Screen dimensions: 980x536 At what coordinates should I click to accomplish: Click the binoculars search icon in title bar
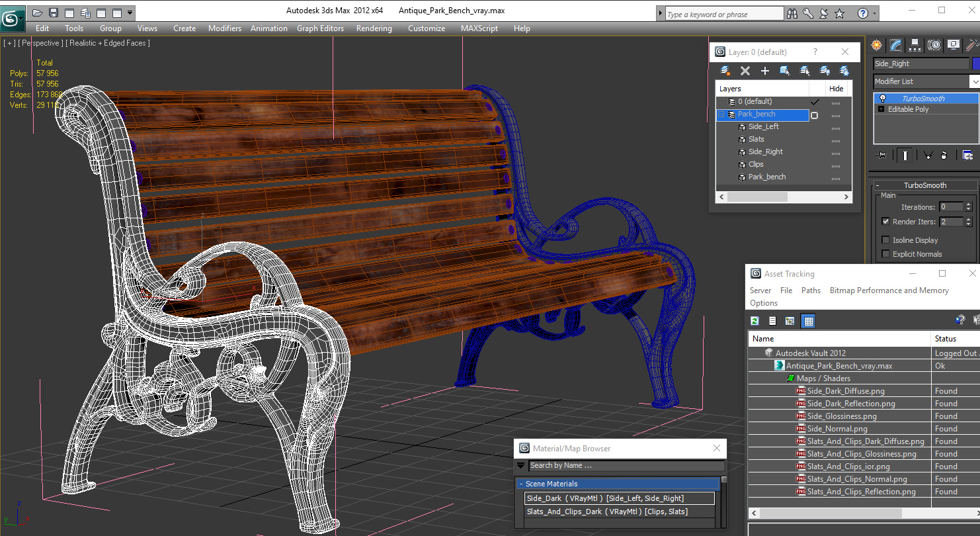point(792,13)
